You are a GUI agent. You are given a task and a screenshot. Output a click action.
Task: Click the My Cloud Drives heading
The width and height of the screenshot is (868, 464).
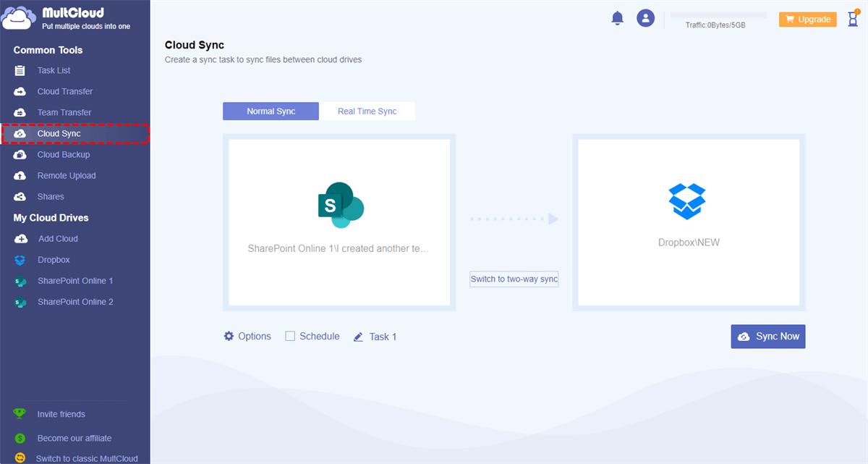(x=51, y=218)
